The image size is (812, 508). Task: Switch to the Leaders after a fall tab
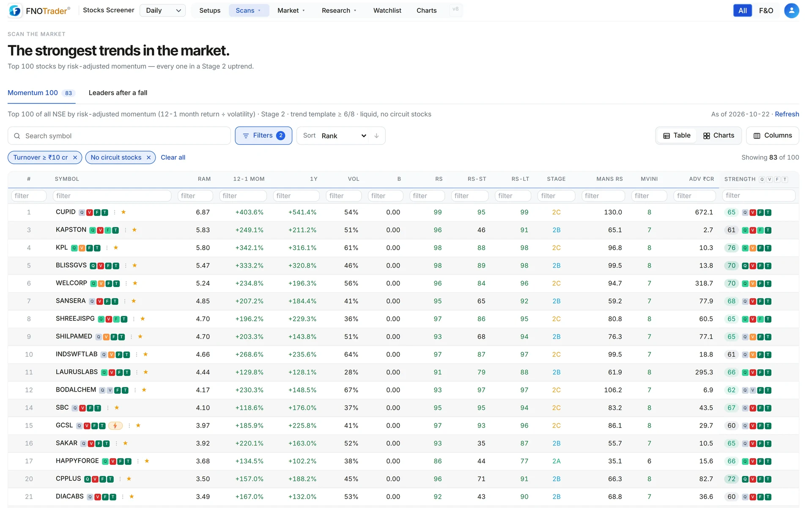pyautogui.click(x=118, y=93)
